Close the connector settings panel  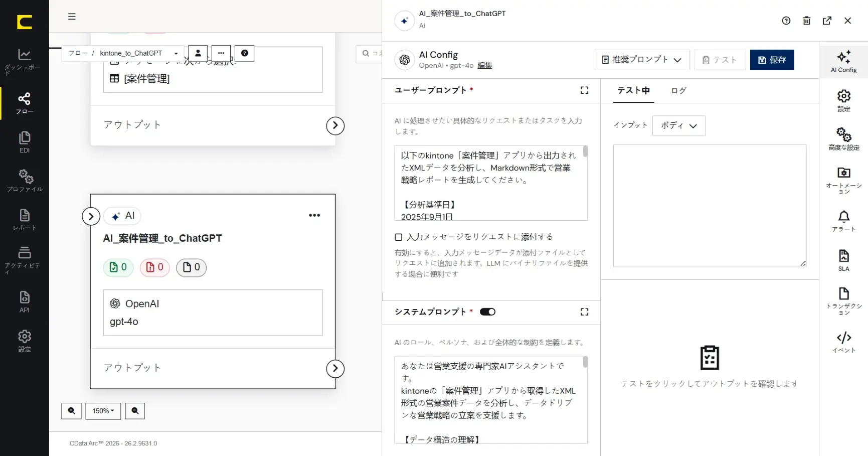848,21
